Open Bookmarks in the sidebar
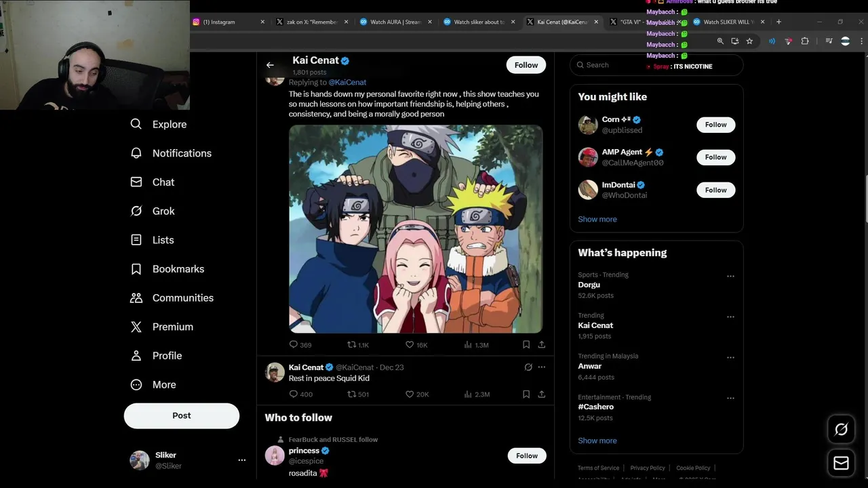Screen dimensions: 868x488 (167, 269)
